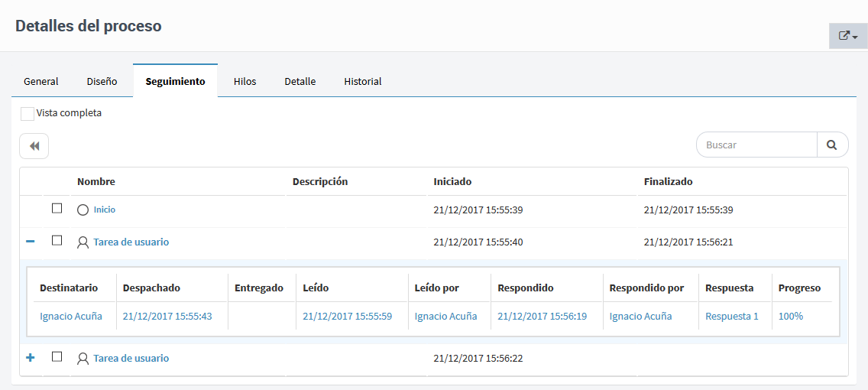Click the user icon of first Tarea de usuario
The image size is (868, 390).
pos(83,242)
